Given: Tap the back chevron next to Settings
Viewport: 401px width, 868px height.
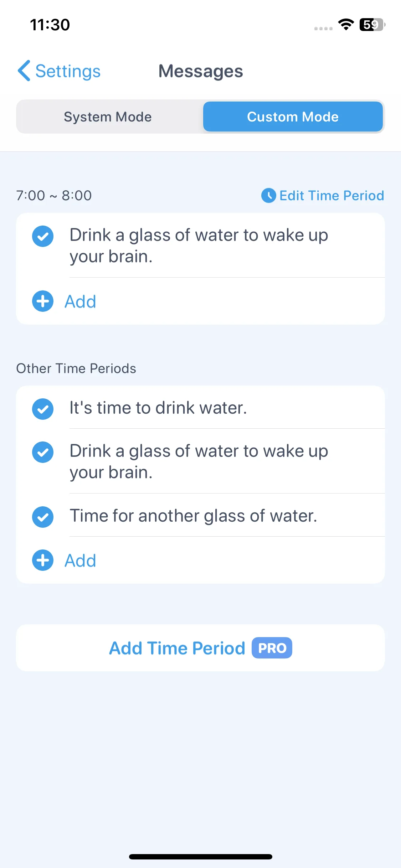Looking at the screenshot, I should click(24, 71).
